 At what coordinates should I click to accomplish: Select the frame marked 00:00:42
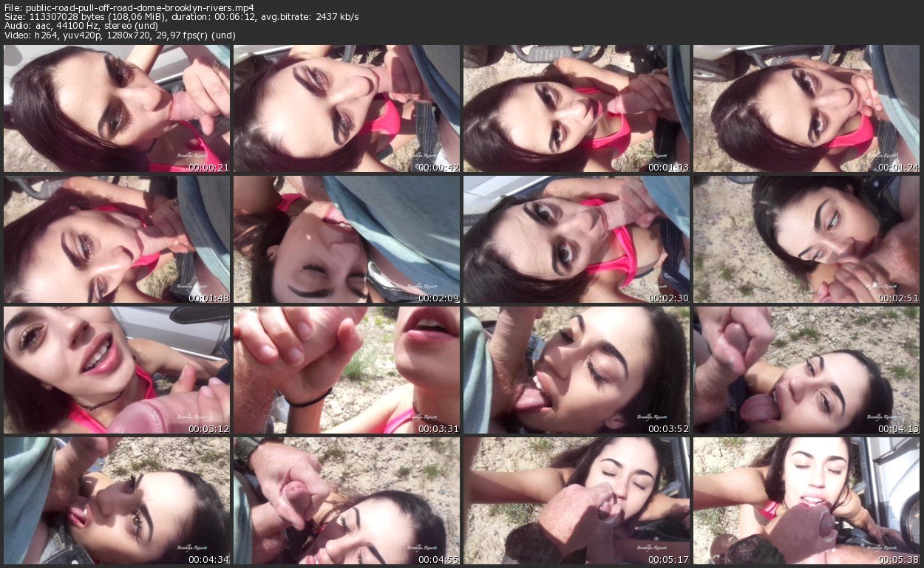click(x=347, y=109)
